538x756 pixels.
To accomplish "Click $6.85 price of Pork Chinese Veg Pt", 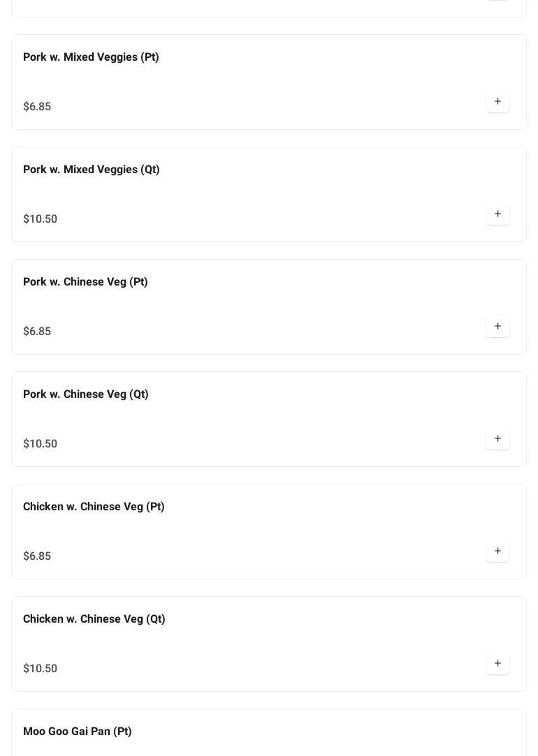I will tap(37, 332).
